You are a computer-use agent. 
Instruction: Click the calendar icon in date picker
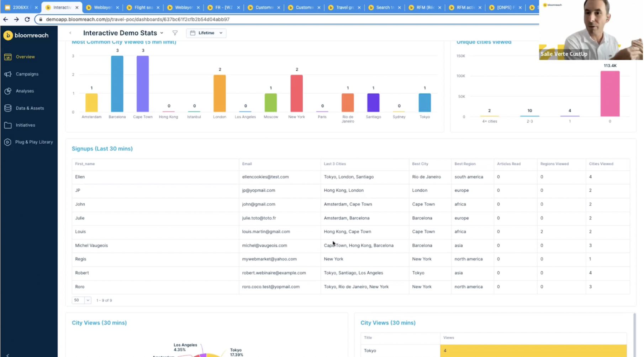193,33
